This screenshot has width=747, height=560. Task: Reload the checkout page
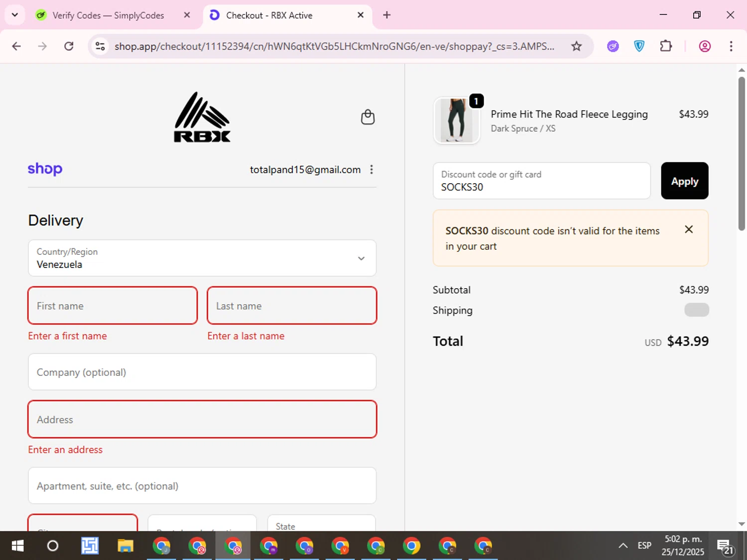click(x=69, y=46)
